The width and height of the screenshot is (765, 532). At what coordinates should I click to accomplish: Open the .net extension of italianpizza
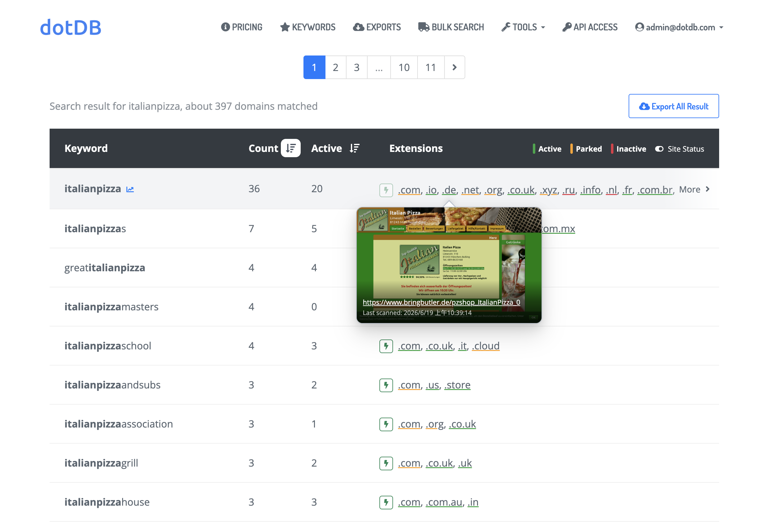click(470, 190)
